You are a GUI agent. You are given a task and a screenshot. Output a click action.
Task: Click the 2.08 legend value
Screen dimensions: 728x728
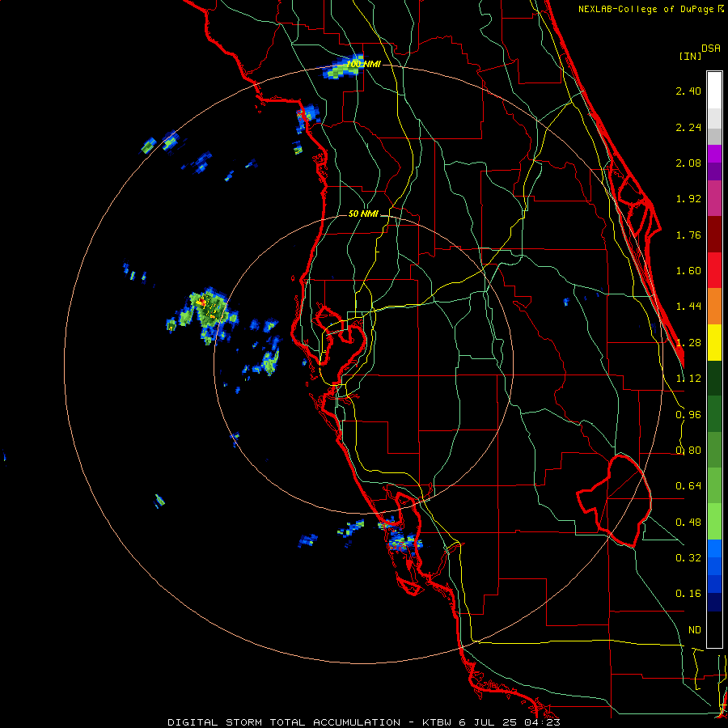click(688, 163)
